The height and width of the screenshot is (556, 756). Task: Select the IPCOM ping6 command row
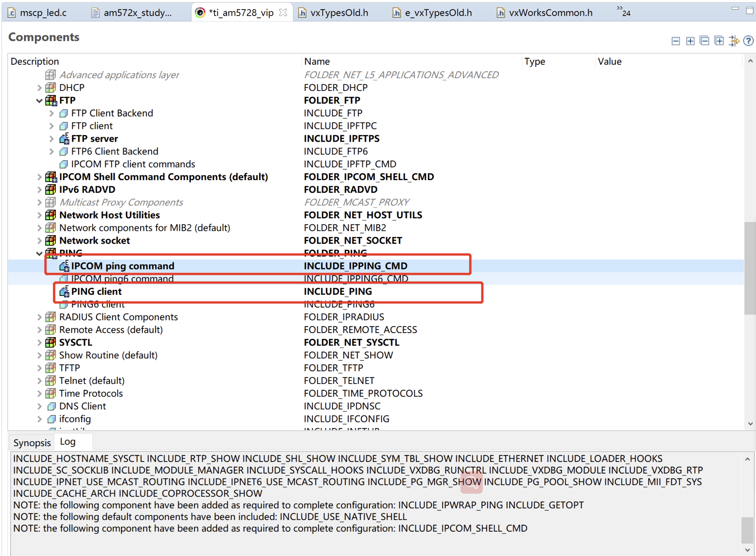point(122,279)
